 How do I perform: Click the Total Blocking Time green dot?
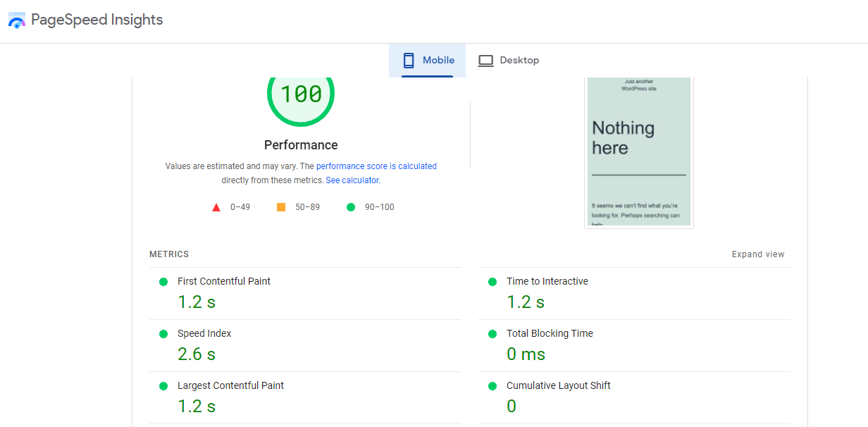pyautogui.click(x=492, y=334)
